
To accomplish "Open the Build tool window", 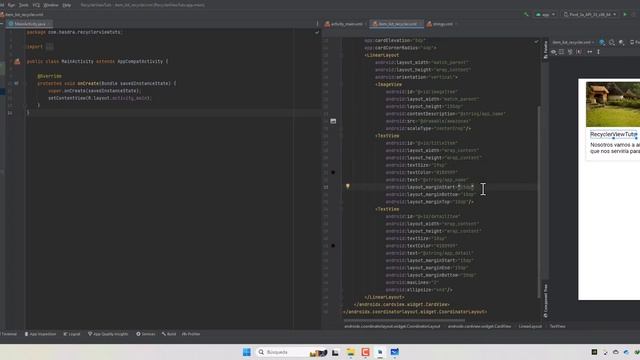I will point(169,334).
